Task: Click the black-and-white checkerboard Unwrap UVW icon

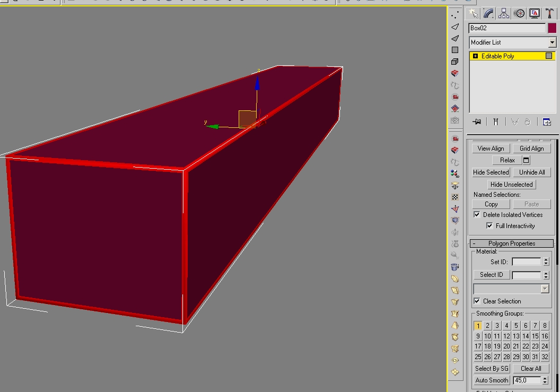Action: (454, 197)
